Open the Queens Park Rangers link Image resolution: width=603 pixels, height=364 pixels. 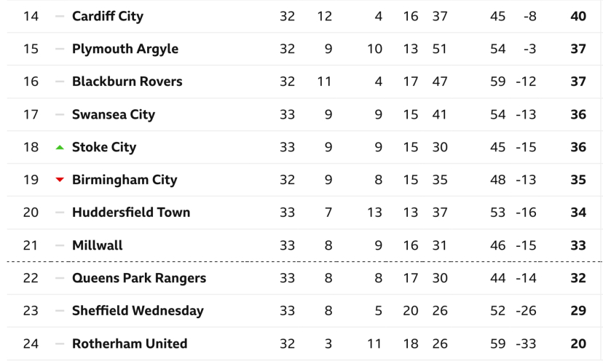tap(139, 278)
